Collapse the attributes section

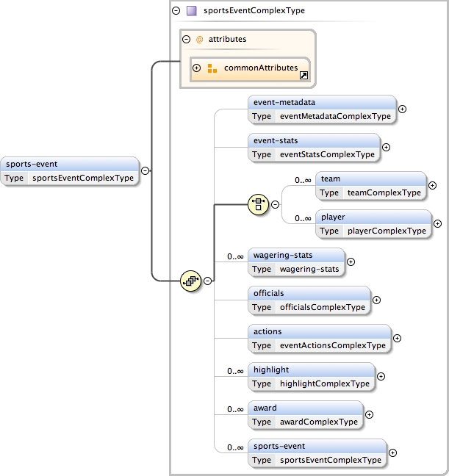[187, 39]
